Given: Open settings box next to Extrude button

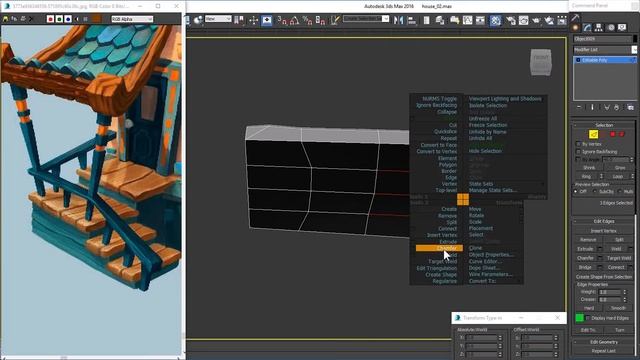Looking at the screenshot, I should coord(600,249).
